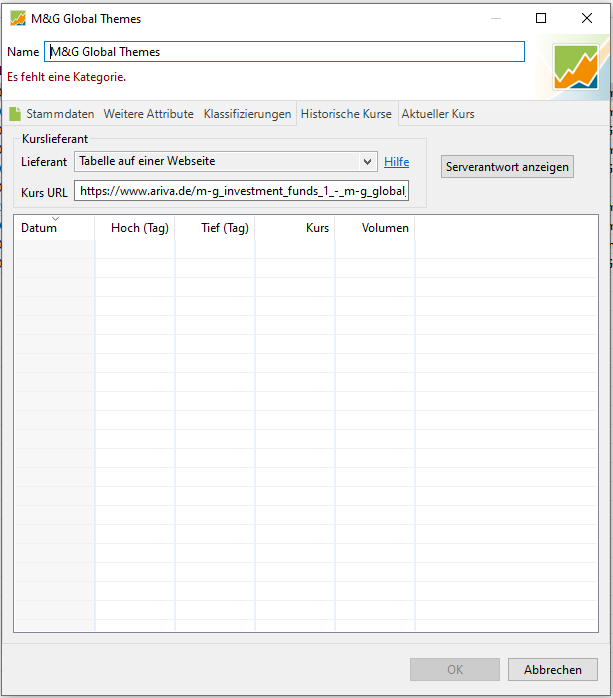The width and height of the screenshot is (613, 698).
Task: Click the 'Kurslieferant' group title
Action: tap(55, 139)
